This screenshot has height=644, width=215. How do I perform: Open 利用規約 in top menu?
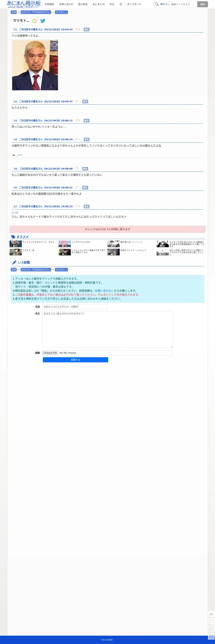tap(49, 4)
